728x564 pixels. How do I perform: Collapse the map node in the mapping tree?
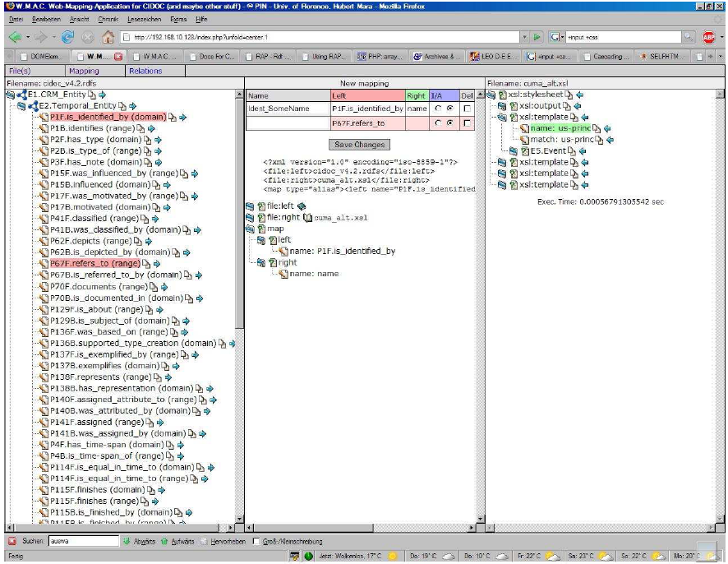(250, 229)
